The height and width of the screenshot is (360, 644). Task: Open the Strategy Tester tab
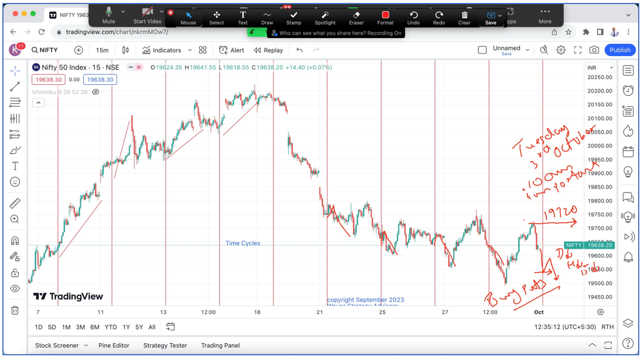pos(165,345)
